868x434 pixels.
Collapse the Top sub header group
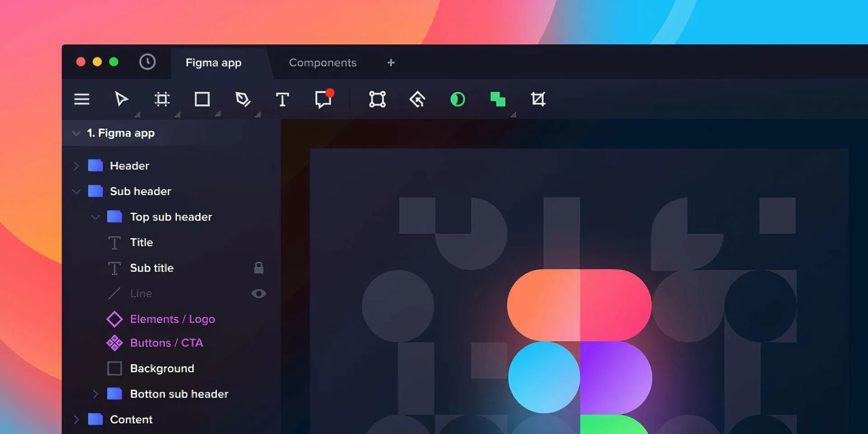pos(95,217)
